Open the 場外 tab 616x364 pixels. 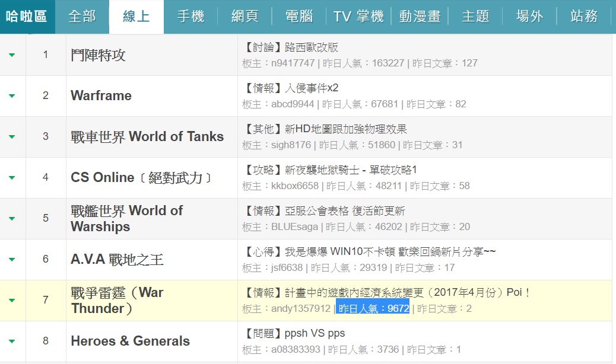click(x=529, y=17)
